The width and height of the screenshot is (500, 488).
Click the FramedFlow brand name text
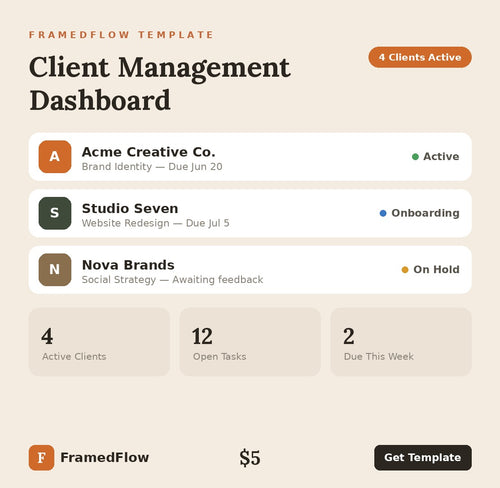(x=105, y=458)
